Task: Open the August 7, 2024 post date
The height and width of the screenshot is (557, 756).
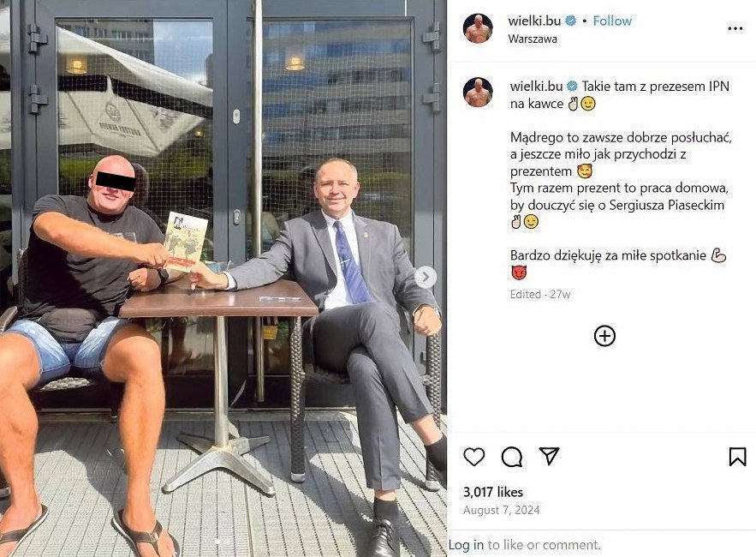Action: coord(501,510)
